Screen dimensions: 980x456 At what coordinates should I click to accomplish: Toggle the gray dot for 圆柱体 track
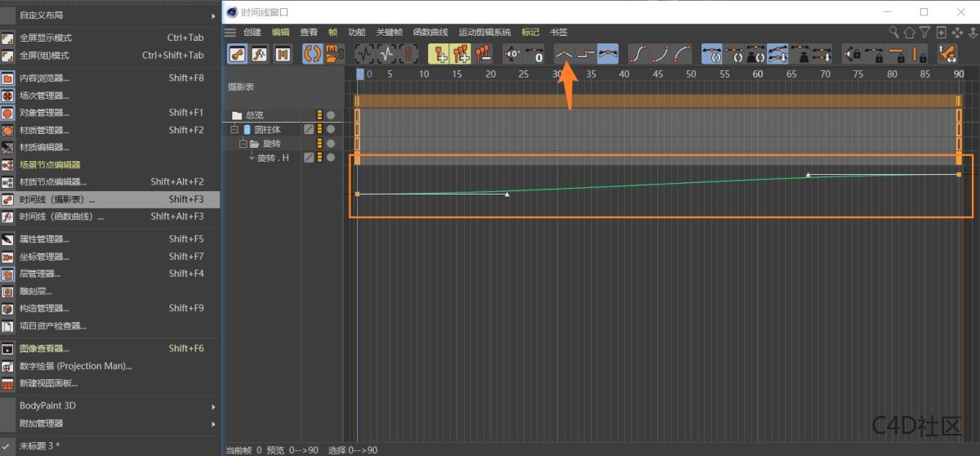pos(331,129)
